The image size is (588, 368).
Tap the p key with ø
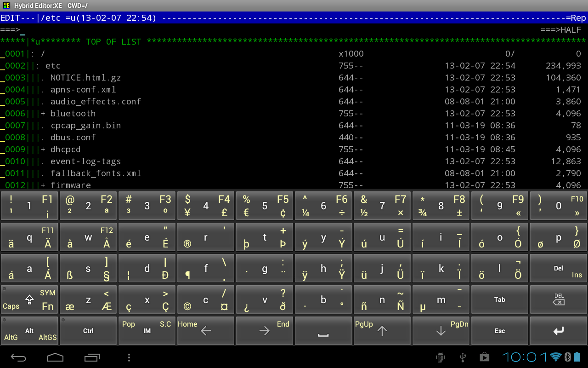coord(559,237)
